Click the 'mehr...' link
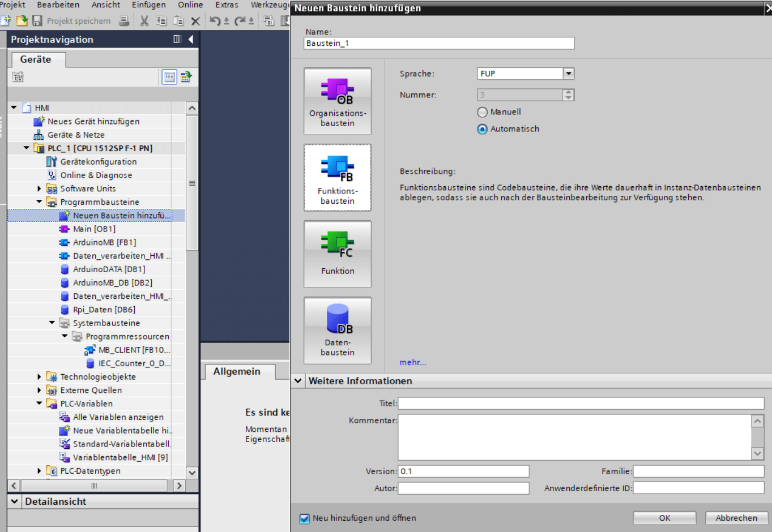 [412, 362]
